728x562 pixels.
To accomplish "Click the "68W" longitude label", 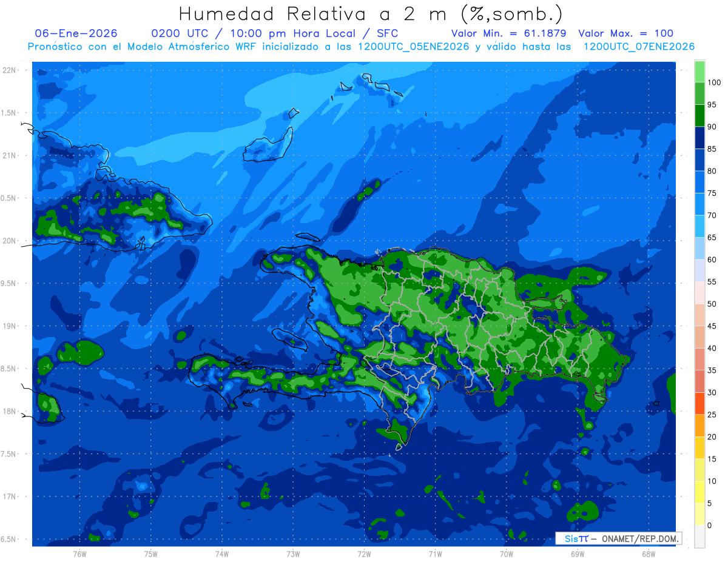I will 649,554.
